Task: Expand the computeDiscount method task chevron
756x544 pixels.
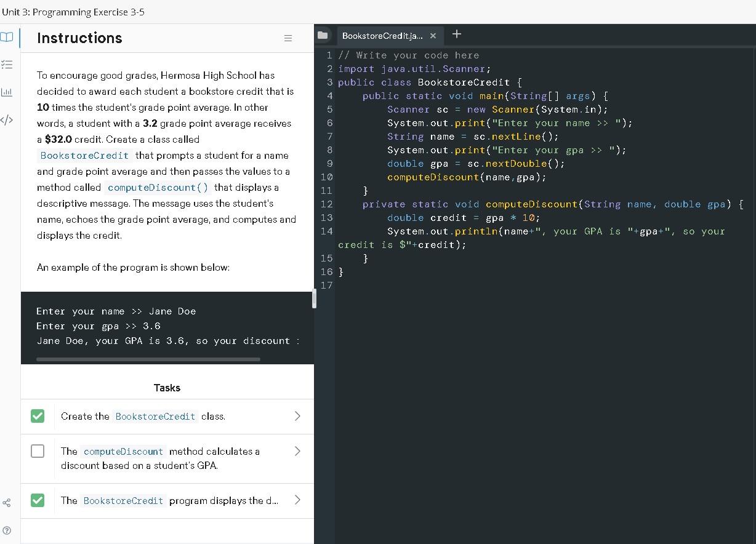Action: pyautogui.click(x=298, y=451)
